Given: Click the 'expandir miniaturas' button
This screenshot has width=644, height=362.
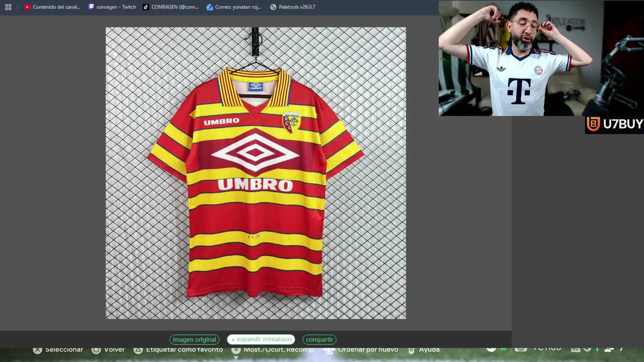Looking at the screenshot, I should 261,339.
